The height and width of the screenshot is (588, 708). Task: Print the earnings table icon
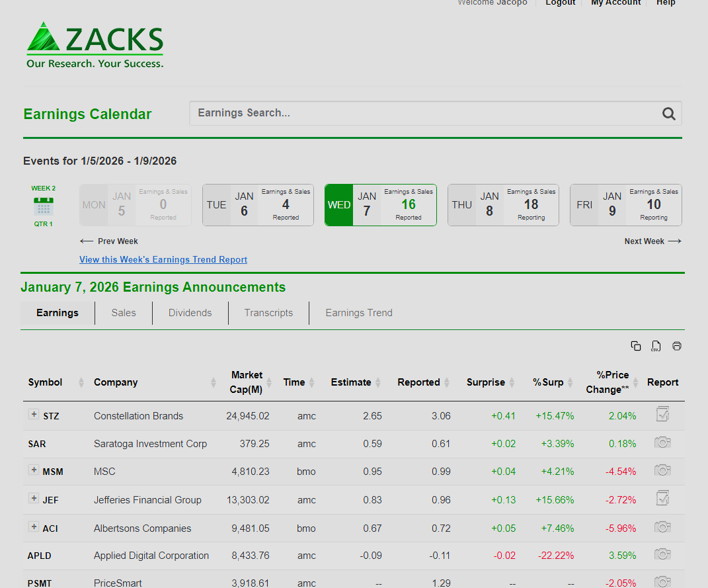coord(676,346)
